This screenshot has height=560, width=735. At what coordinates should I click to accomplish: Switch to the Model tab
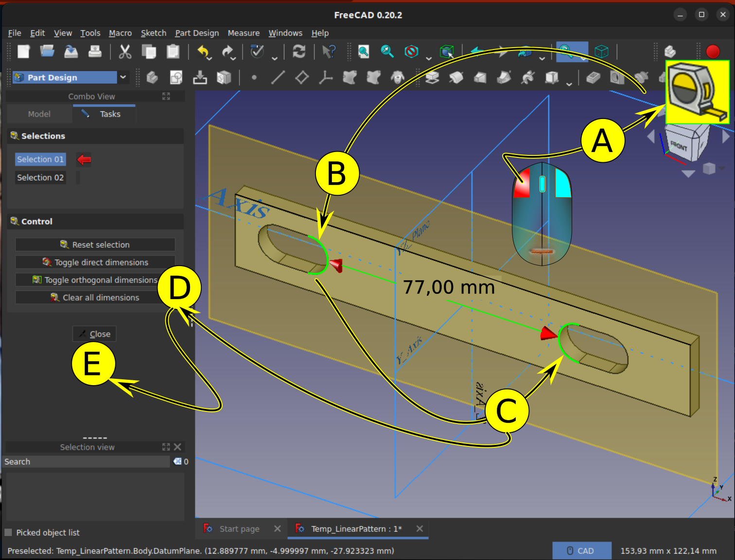(x=39, y=114)
